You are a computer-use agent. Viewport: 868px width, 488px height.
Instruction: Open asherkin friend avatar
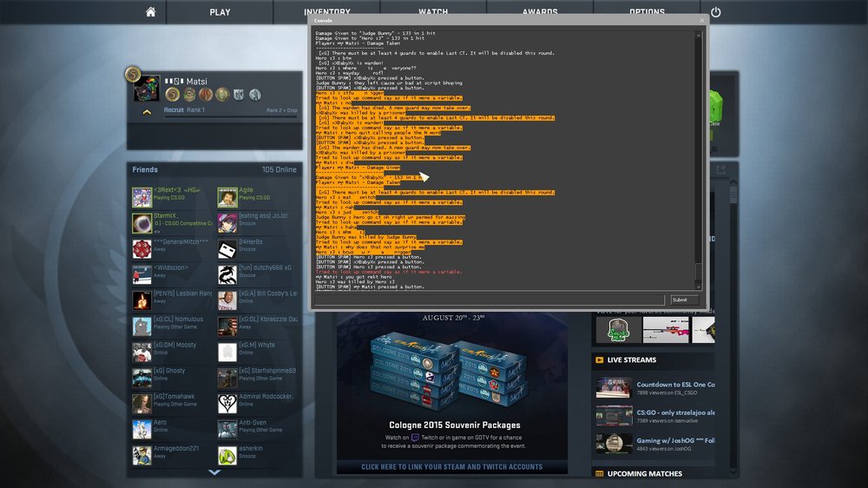[x=227, y=455]
